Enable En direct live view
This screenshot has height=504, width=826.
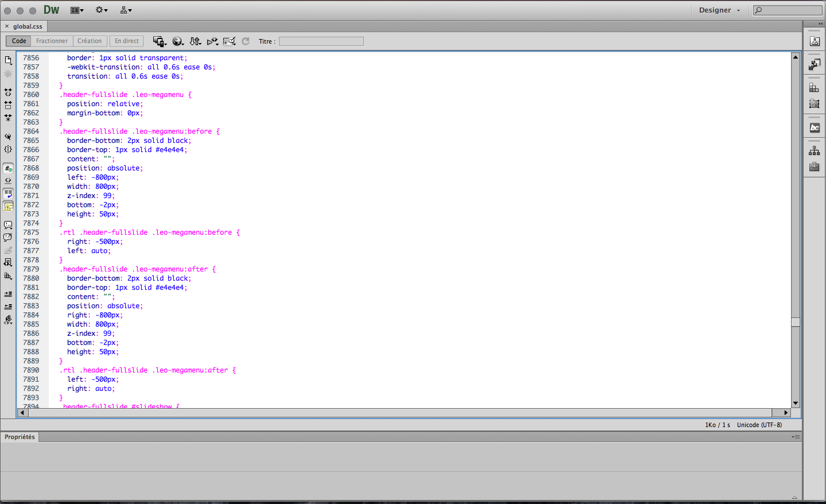(x=126, y=41)
